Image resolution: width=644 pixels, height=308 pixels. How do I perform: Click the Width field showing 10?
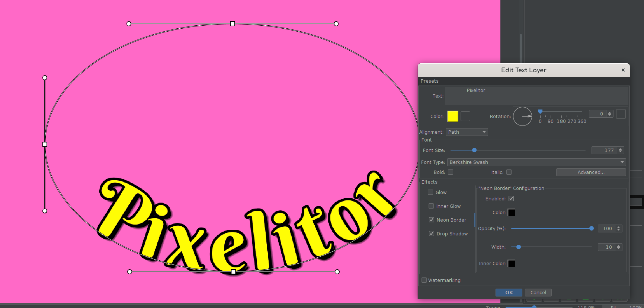pyautogui.click(x=606, y=247)
